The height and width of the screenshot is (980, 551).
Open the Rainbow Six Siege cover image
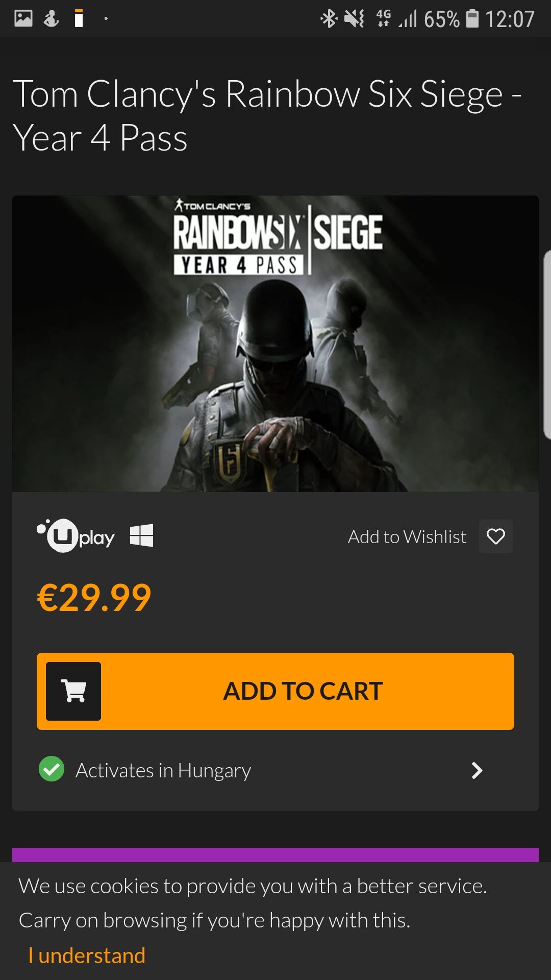tap(275, 344)
